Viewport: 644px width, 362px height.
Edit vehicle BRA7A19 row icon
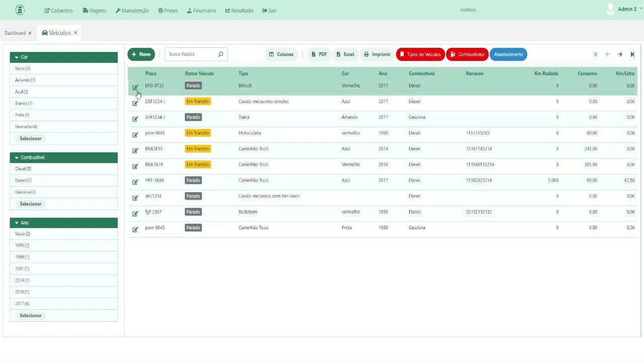(x=135, y=166)
